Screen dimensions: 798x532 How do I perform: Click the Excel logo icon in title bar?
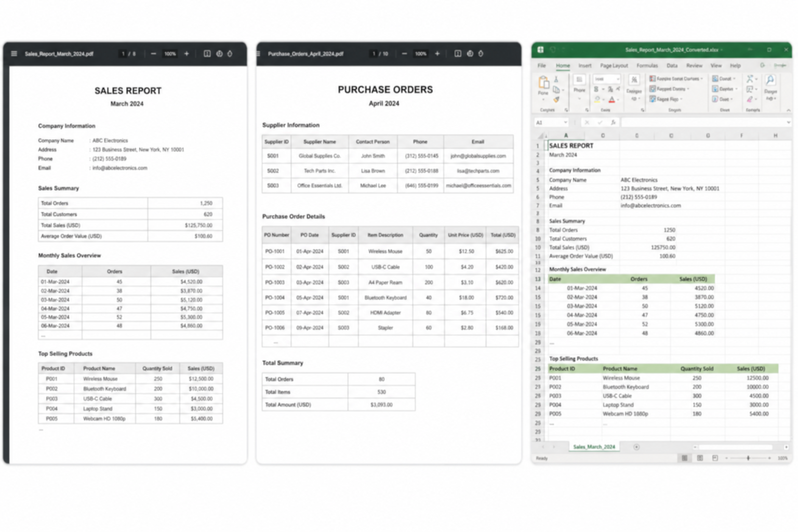(x=541, y=49)
